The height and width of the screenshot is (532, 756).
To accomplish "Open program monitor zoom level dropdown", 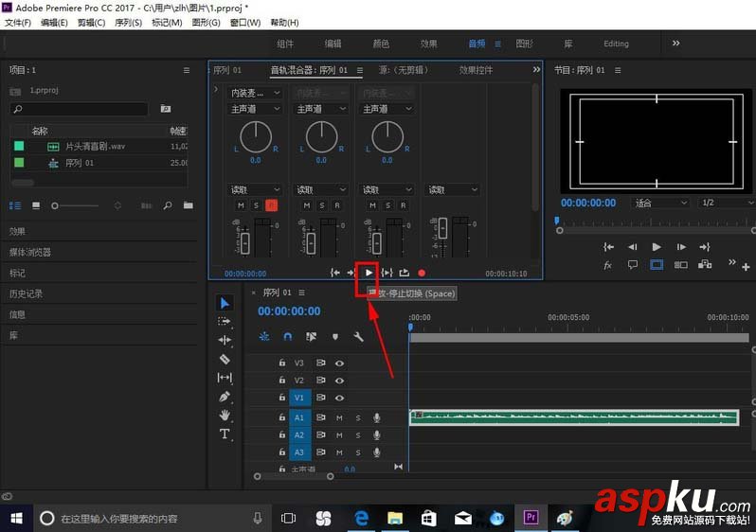I will click(x=660, y=203).
